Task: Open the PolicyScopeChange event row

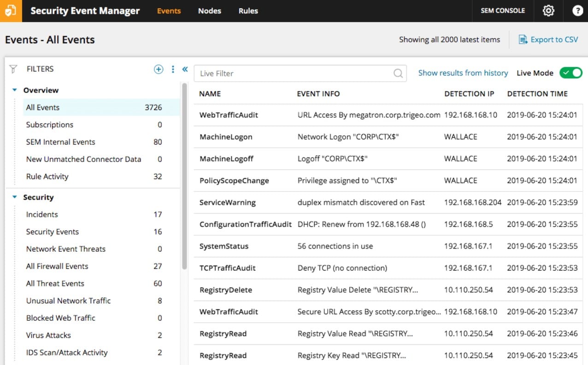Action: click(x=388, y=180)
